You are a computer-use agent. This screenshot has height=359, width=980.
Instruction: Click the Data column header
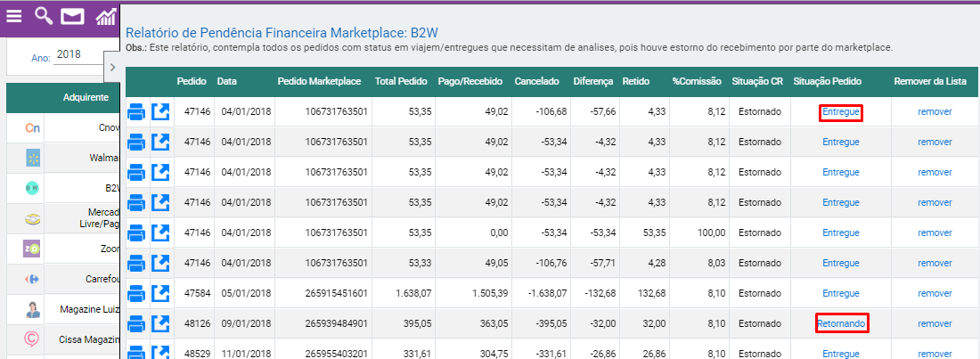click(x=226, y=81)
